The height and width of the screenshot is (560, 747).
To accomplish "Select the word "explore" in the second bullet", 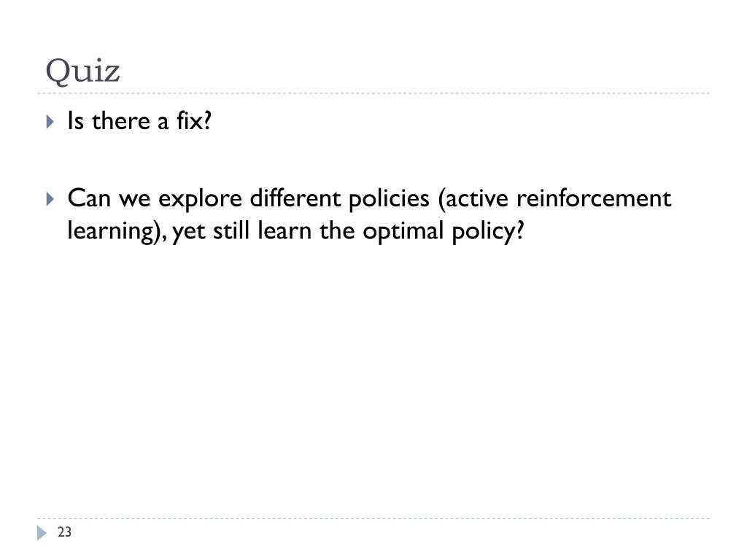I will (x=200, y=200).
